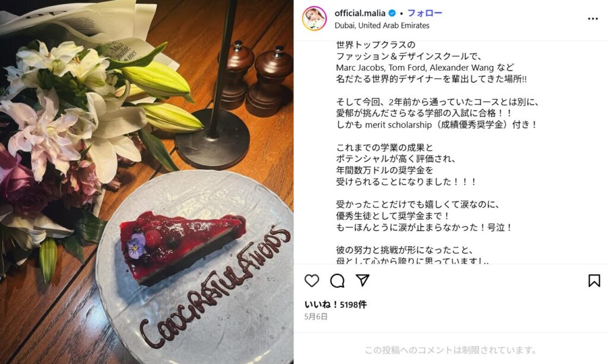Follow the account via フォロー button
Viewport: 608px width, 364px height.
(425, 13)
